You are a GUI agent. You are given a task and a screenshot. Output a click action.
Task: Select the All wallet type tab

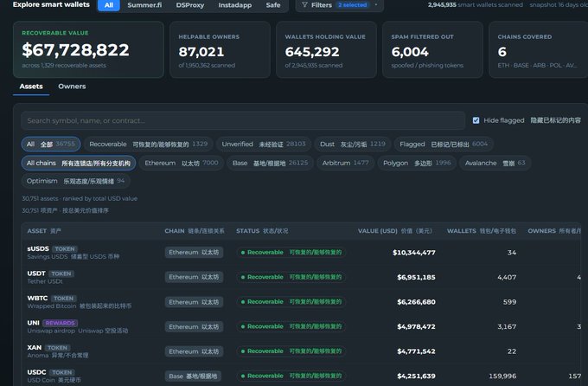[x=109, y=5]
